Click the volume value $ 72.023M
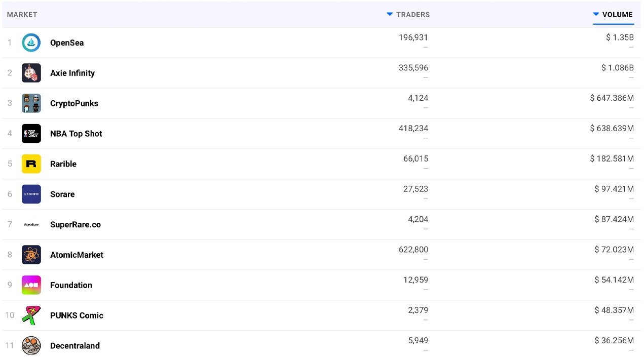The height and width of the screenshot is (360, 644). 614,250
